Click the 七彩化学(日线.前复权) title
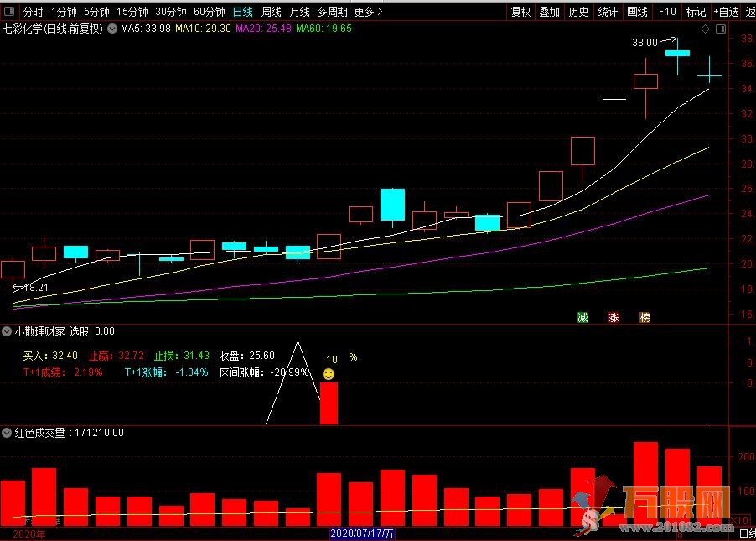Viewport: 756px width, 541px height. click(53, 29)
